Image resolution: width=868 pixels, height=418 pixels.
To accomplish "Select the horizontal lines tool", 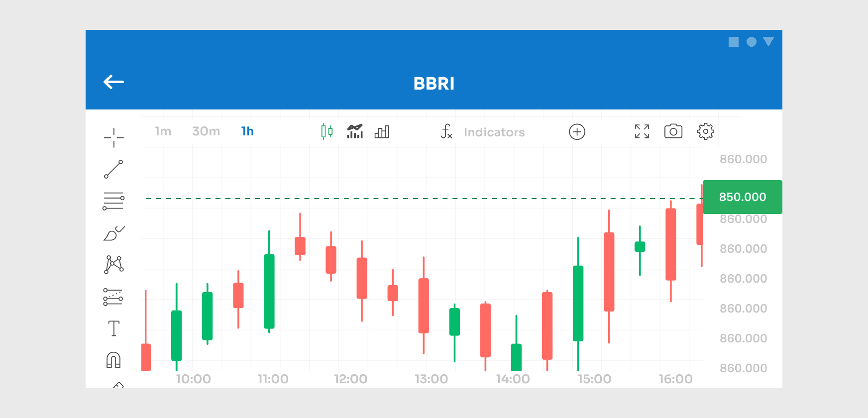I will tap(113, 201).
